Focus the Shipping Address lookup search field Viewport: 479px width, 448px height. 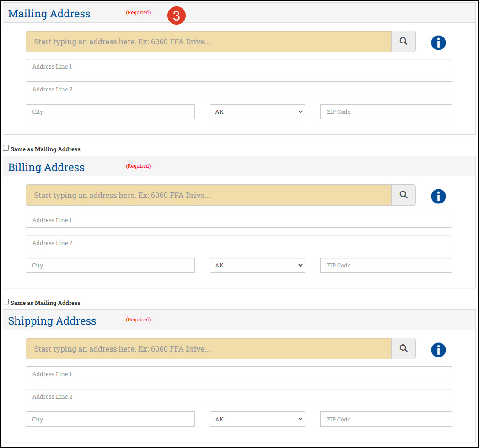coord(208,348)
